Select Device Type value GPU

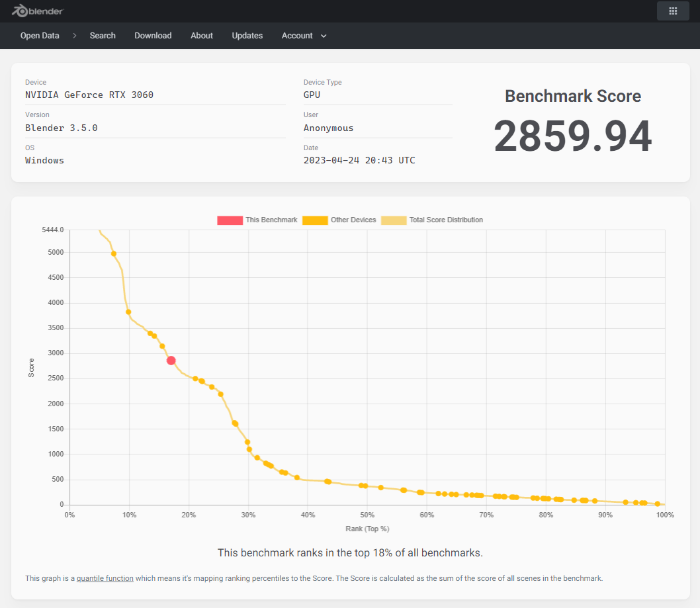point(312,95)
